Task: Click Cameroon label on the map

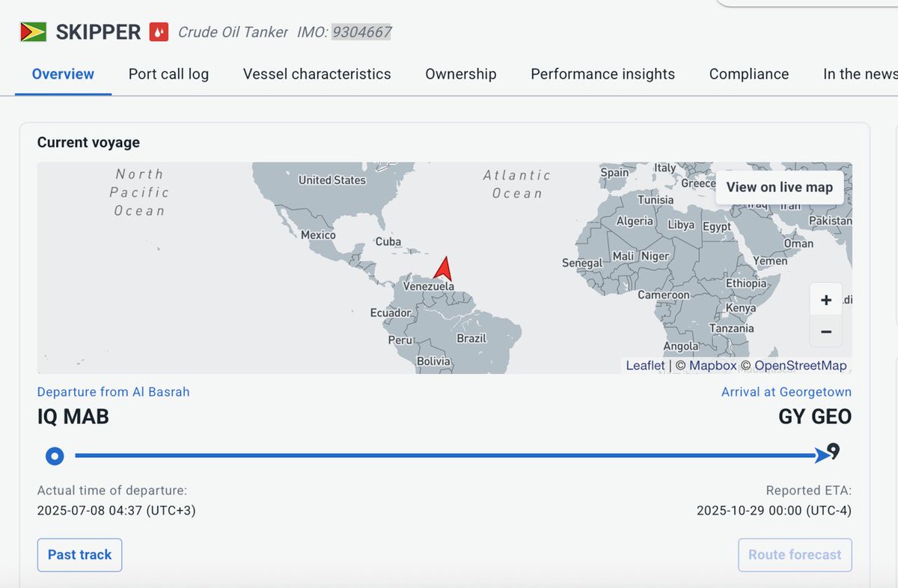Action: click(x=664, y=295)
